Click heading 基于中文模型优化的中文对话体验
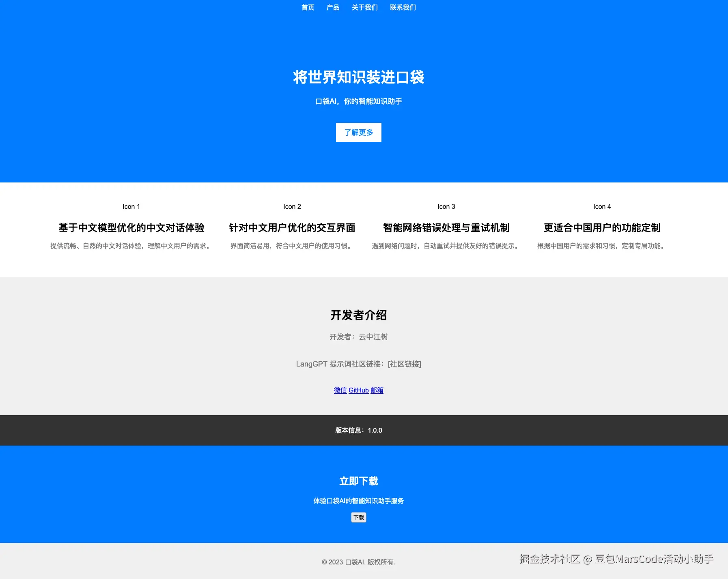This screenshot has width=728, height=579. click(131, 227)
